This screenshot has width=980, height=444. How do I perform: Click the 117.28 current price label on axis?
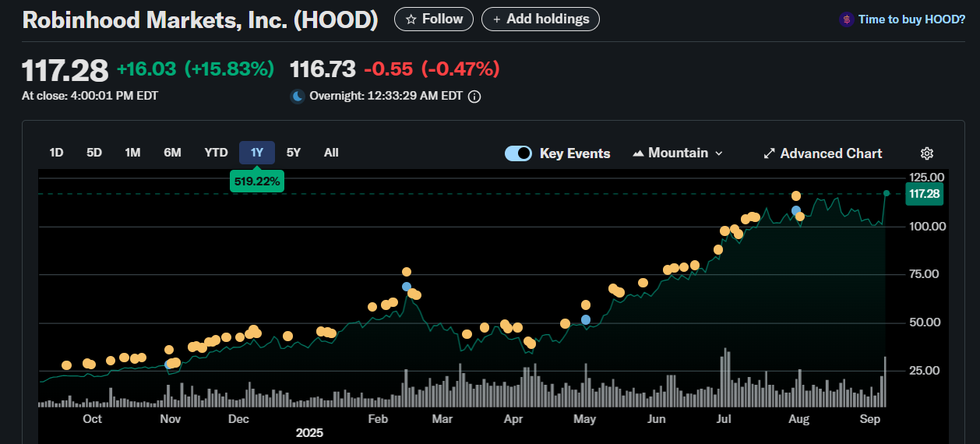924,194
